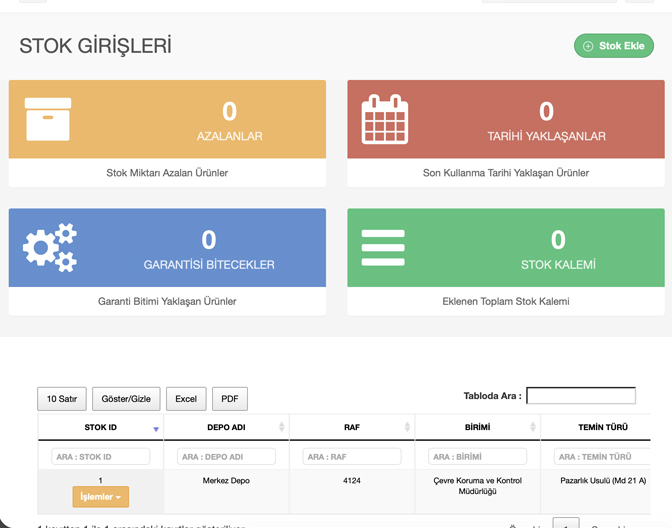Open Stok Miktarı Azalan Ürünler link
Viewport: 672px width, 528px height.
click(167, 173)
